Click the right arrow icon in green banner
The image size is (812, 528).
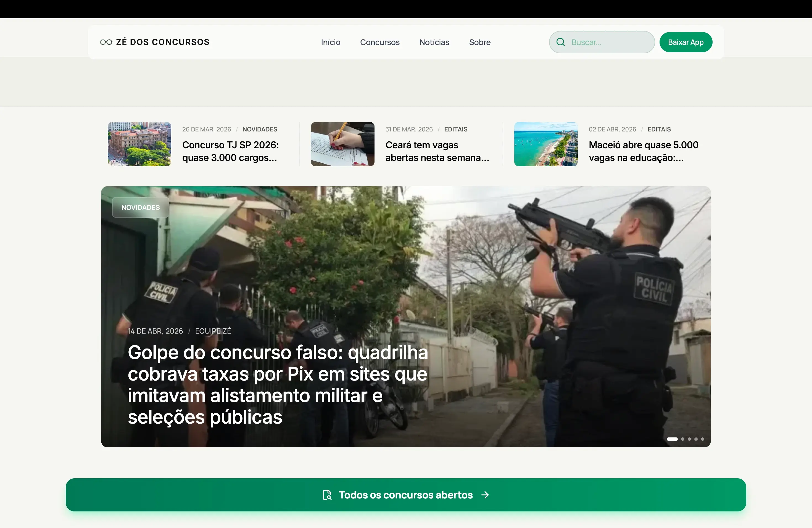click(485, 495)
